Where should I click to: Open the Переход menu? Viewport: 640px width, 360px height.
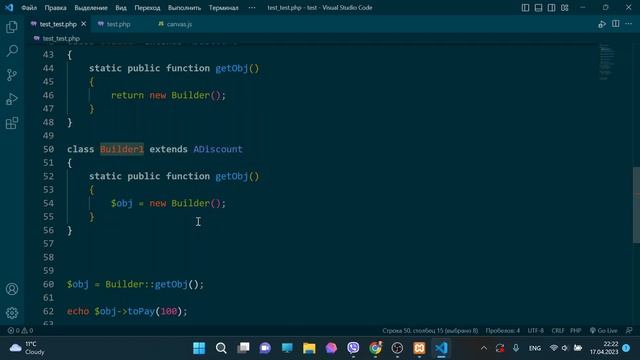(147, 8)
